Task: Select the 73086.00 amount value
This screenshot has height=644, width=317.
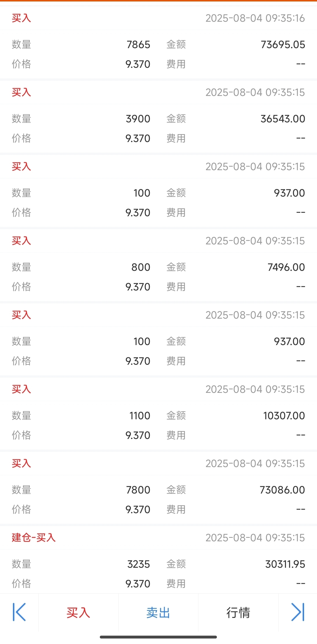Action: pos(282,490)
